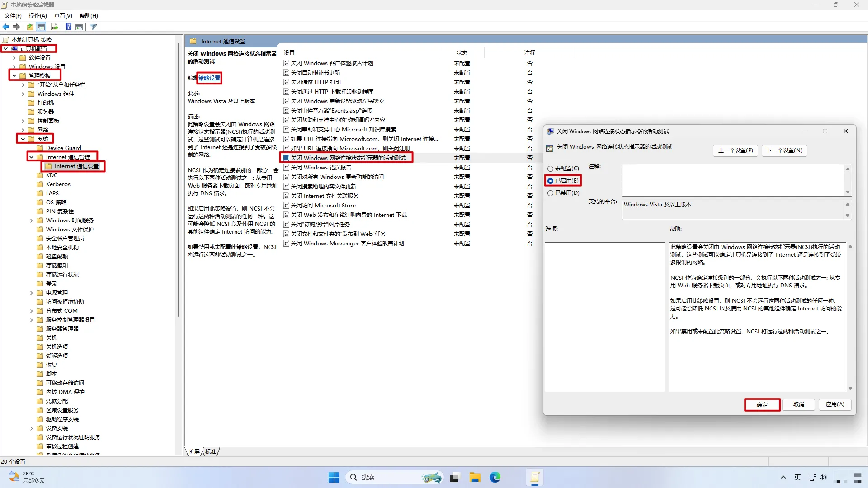Click the Export list toolbar icon
The image size is (868, 488).
[x=55, y=27]
